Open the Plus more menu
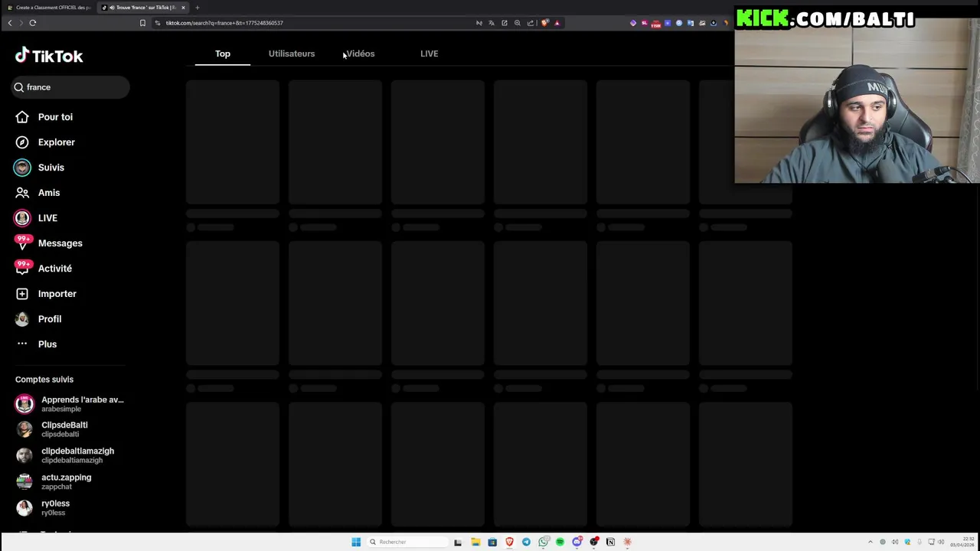980x551 pixels. (36, 344)
